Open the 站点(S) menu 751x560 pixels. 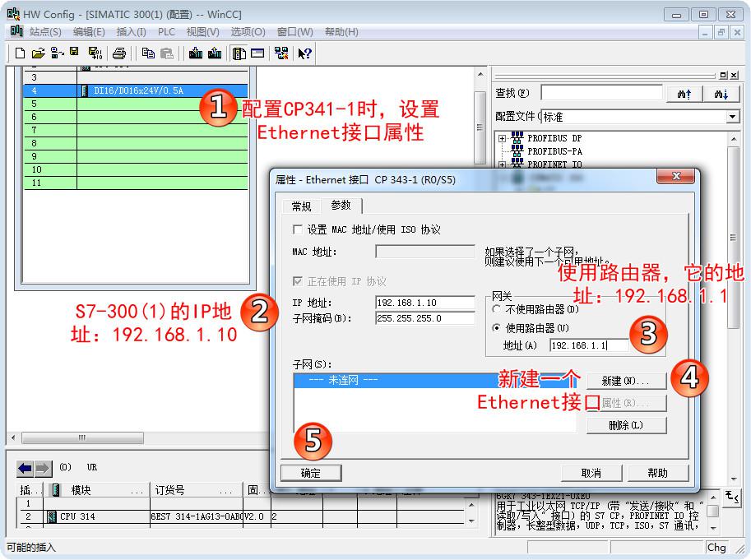click(x=45, y=31)
